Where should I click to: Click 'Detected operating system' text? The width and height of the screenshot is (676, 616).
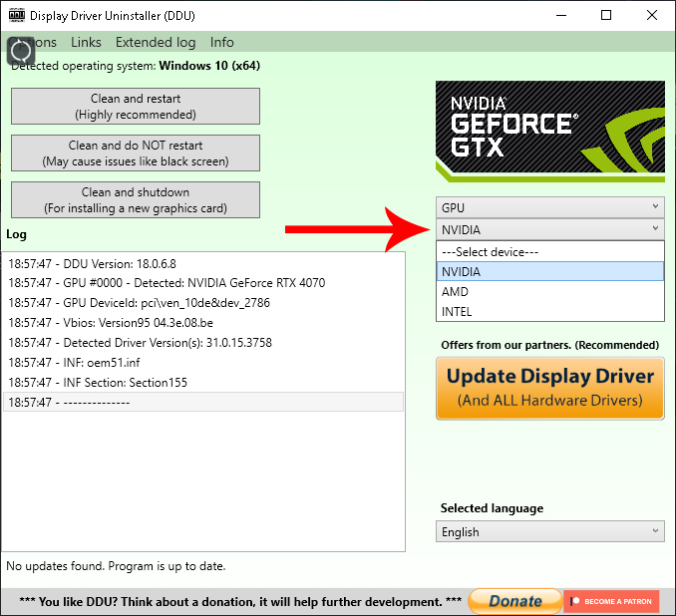click(x=136, y=66)
